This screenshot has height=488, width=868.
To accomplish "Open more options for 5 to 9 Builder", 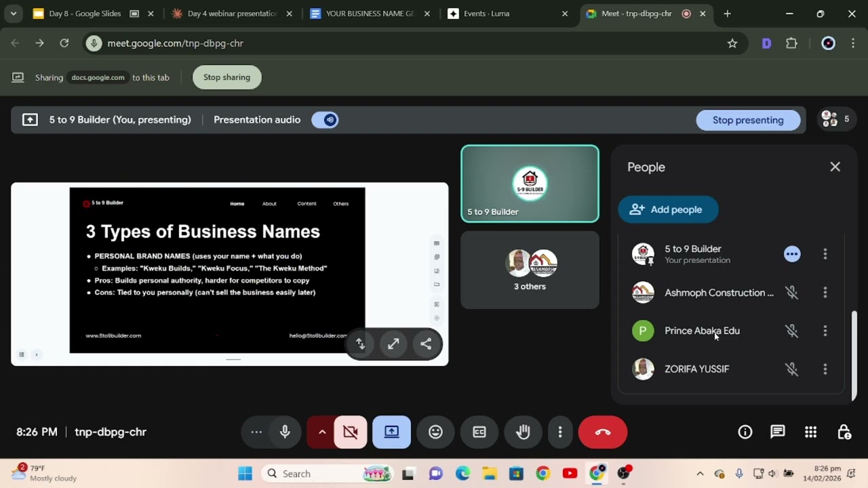I will click(825, 254).
